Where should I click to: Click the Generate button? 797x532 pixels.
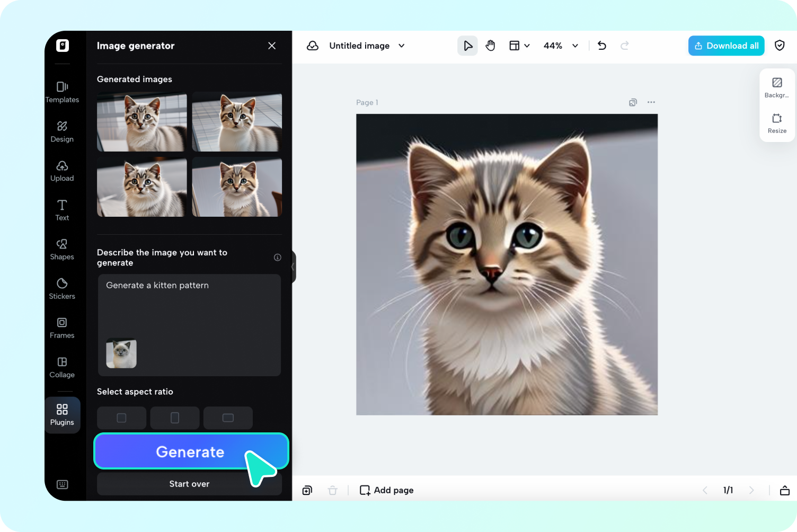[x=191, y=451]
